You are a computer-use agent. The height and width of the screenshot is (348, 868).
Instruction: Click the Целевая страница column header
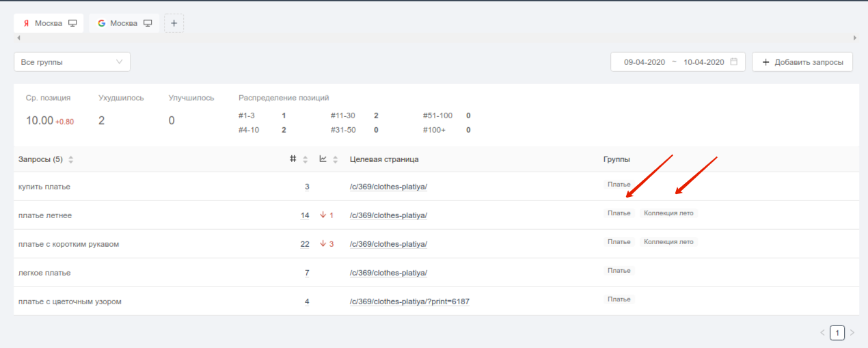click(384, 159)
